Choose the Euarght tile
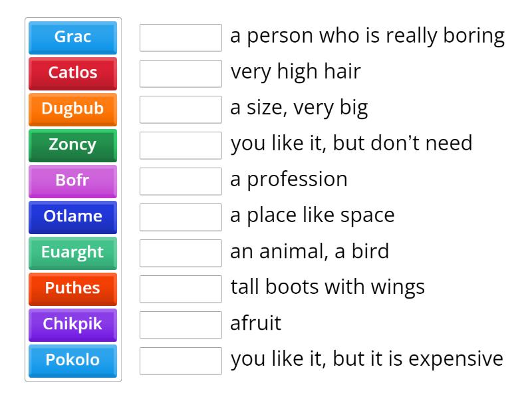Screen dimensions: 532x399 click(72, 253)
